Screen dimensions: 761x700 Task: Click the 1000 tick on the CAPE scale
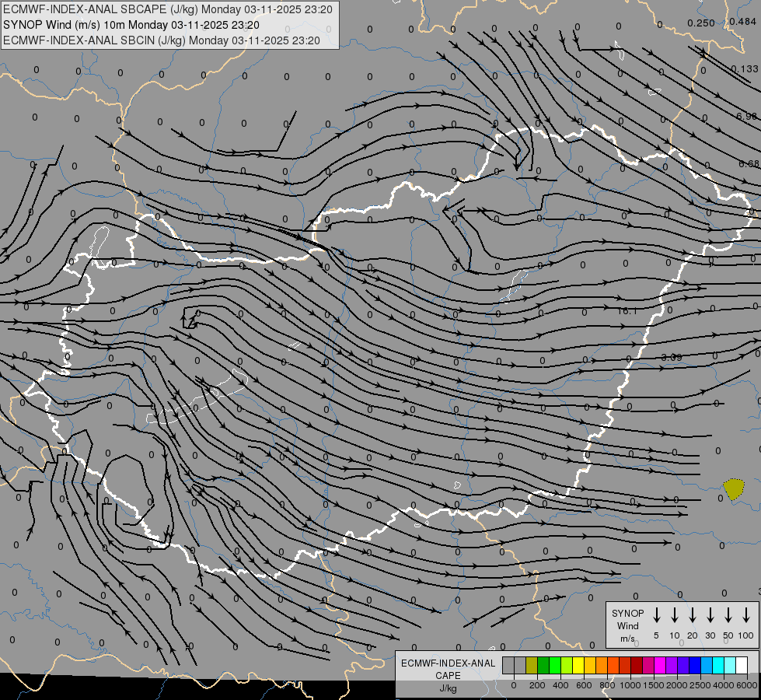[x=630, y=685]
